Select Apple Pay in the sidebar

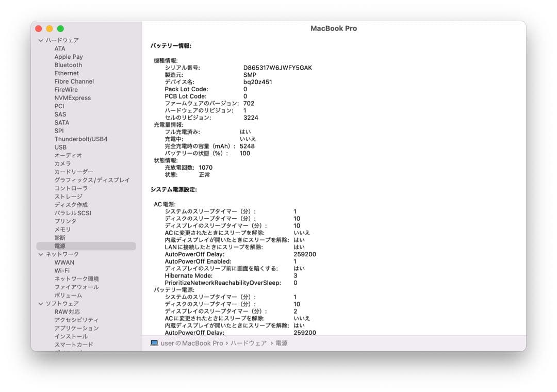pos(69,56)
